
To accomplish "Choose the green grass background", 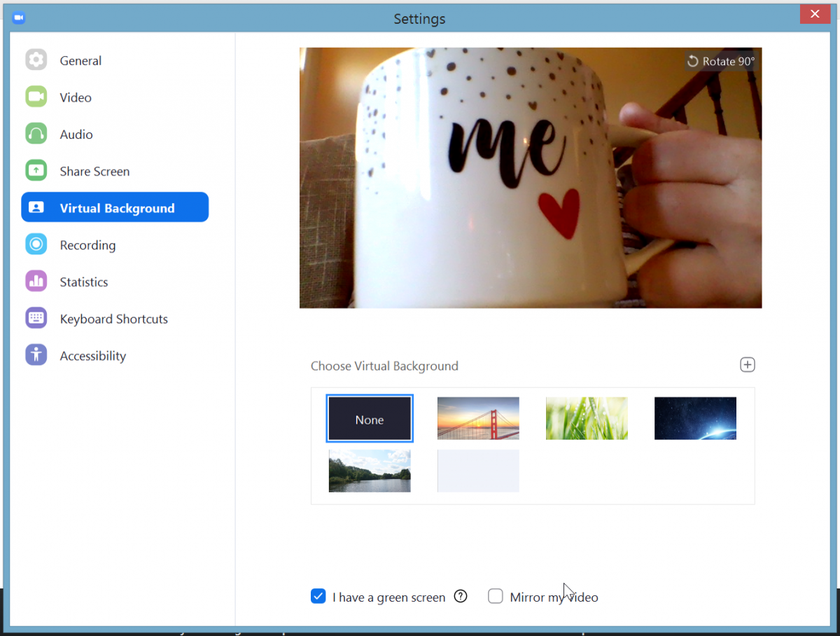I will [587, 418].
